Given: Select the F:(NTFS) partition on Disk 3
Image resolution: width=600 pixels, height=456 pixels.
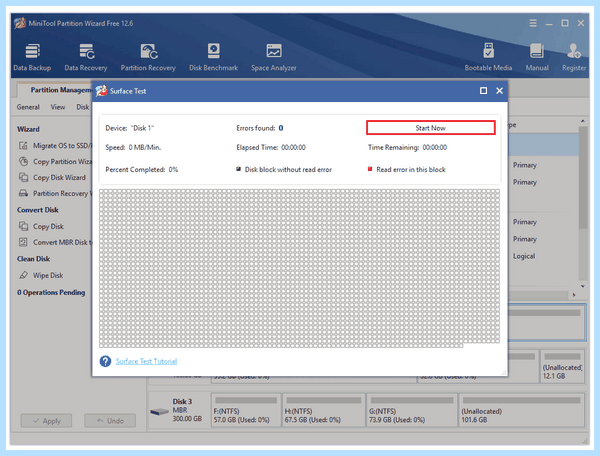Looking at the screenshot, I should 246,410.
